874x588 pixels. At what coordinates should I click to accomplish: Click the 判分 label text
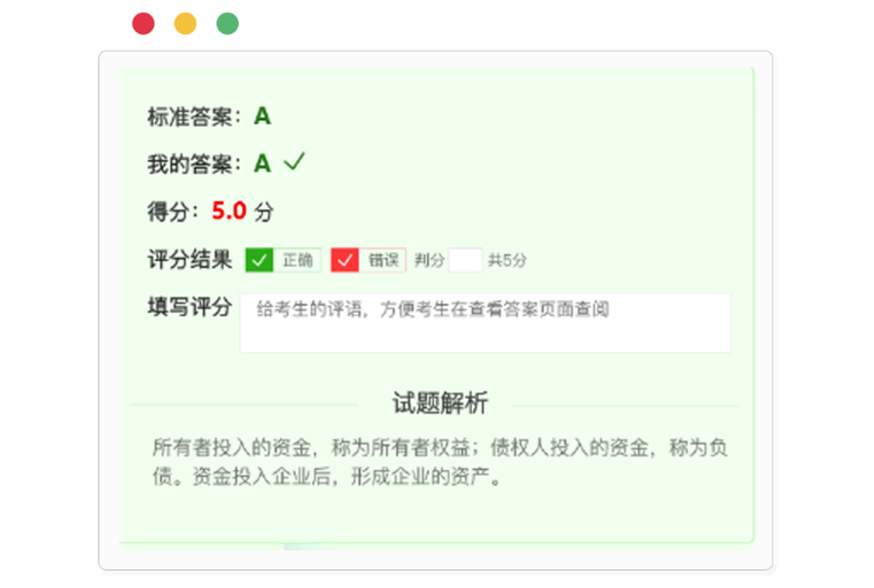click(x=429, y=260)
